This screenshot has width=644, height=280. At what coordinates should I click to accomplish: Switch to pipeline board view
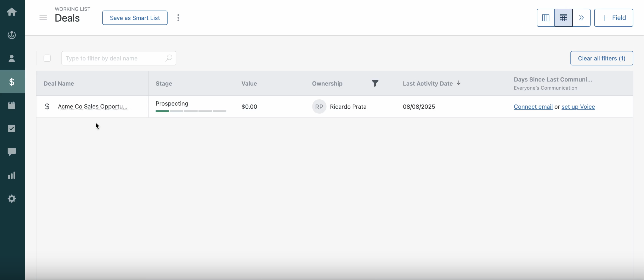546,18
